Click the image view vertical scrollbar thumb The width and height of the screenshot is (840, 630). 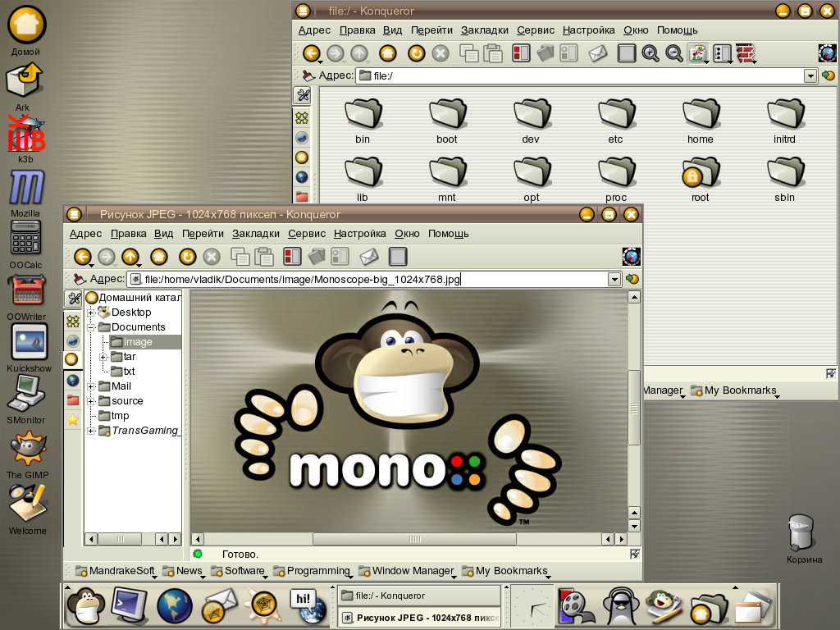(634, 407)
